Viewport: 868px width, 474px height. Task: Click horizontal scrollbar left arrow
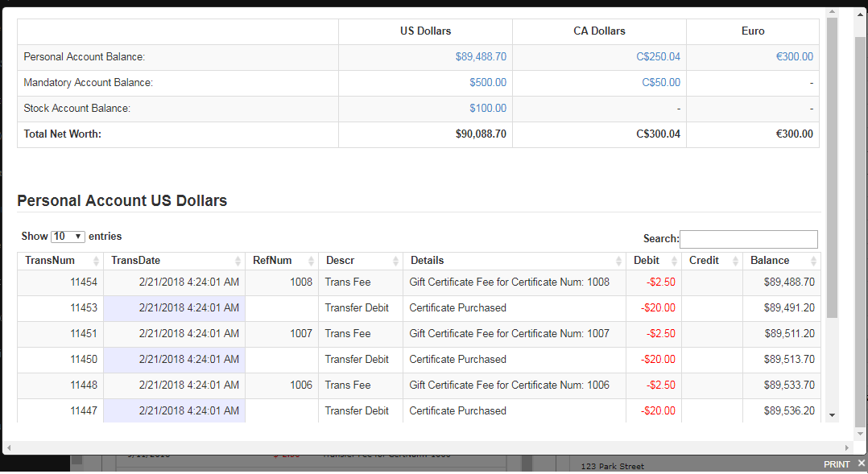8,447
